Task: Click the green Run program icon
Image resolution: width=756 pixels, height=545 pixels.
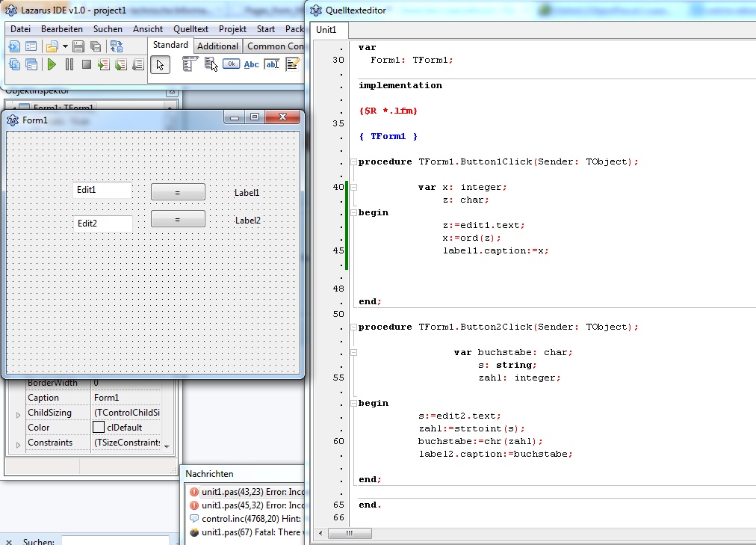Action: pos(52,65)
